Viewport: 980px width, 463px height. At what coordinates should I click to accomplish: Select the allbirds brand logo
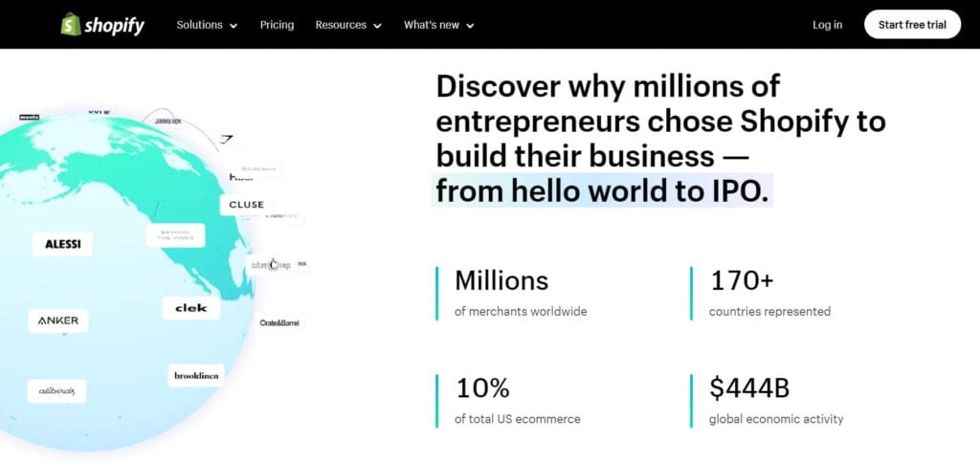(56, 390)
